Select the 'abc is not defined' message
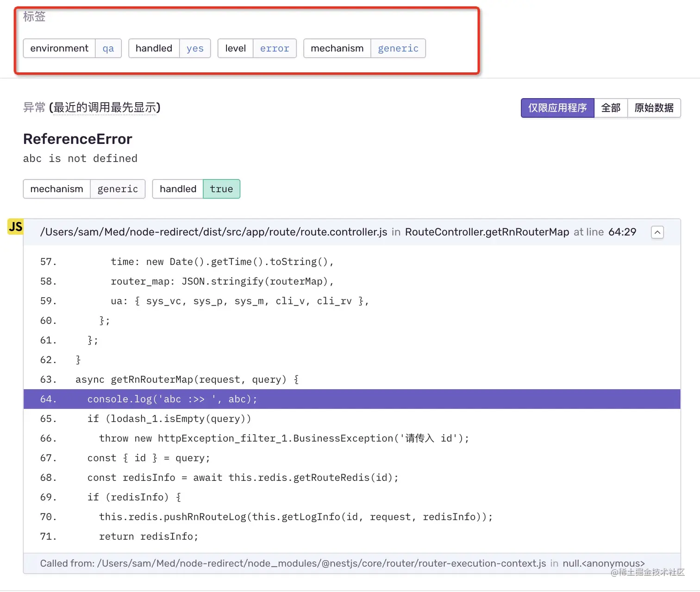The width and height of the screenshot is (700, 592). click(x=80, y=158)
